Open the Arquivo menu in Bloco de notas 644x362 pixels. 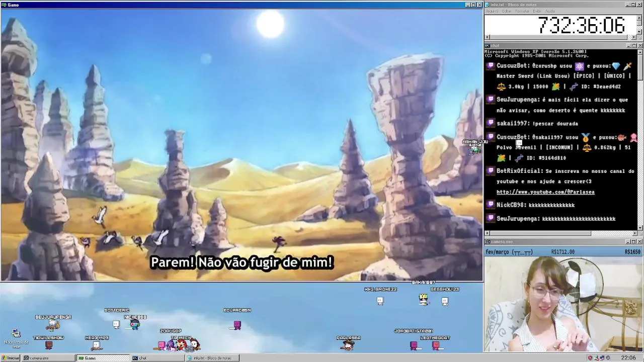pos(492,11)
